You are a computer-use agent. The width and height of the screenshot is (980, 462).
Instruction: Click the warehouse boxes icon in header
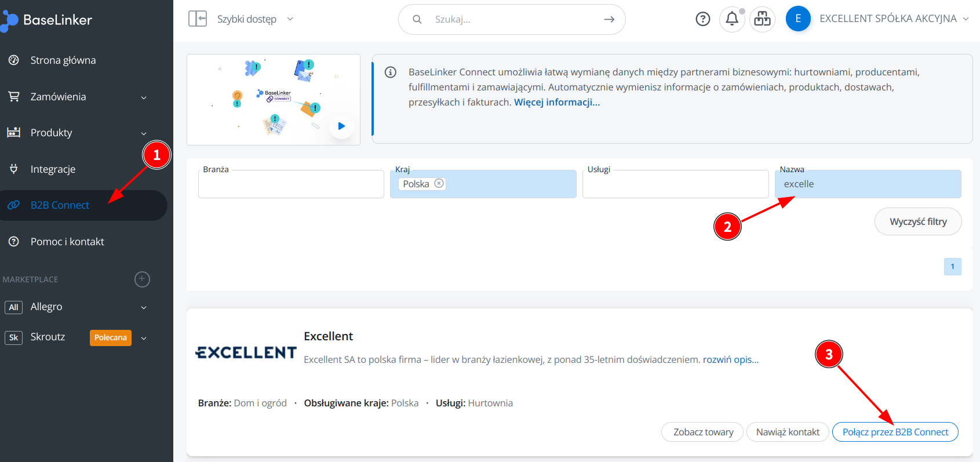point(762,19)
